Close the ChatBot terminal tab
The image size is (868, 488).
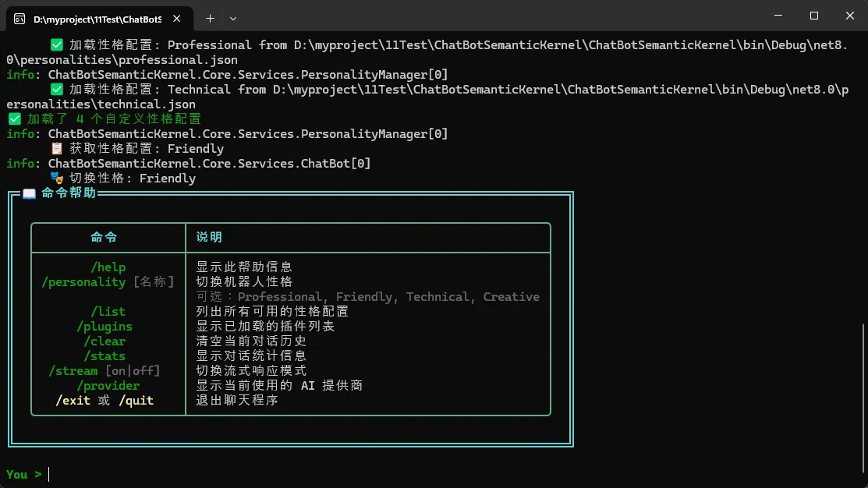coord(177,18)
